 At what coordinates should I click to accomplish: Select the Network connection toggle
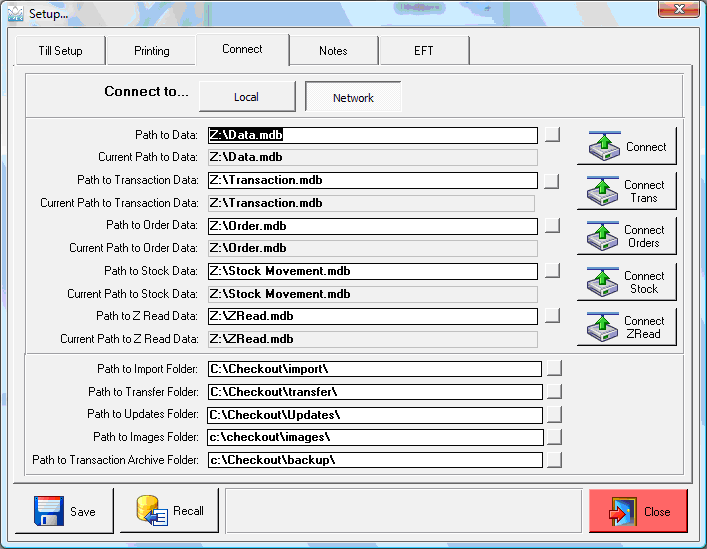[353, 98]
